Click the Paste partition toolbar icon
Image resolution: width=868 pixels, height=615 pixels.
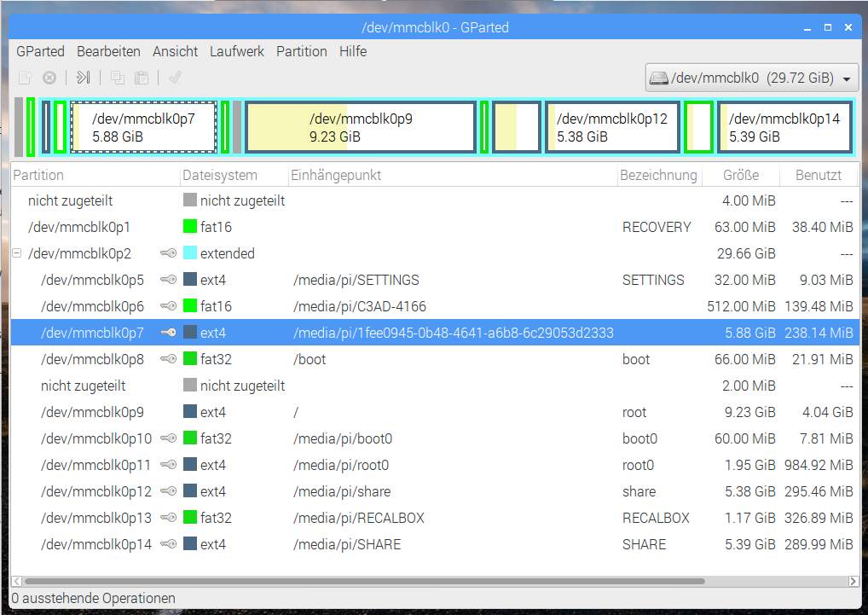[142, 78]
